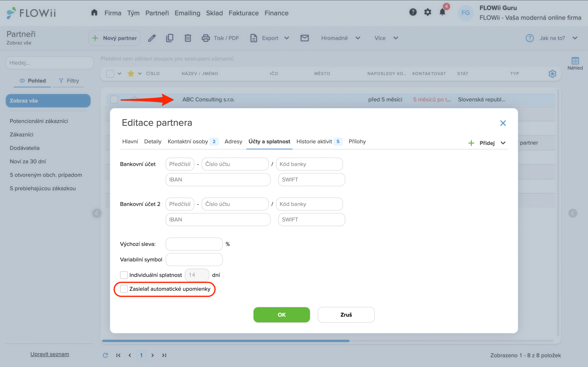Open the Náhled preview panel icon

575,61
